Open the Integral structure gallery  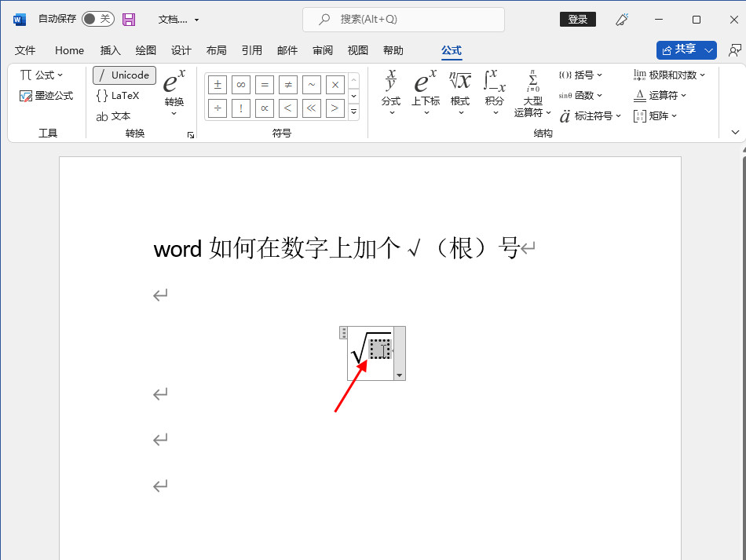point(495,93)
